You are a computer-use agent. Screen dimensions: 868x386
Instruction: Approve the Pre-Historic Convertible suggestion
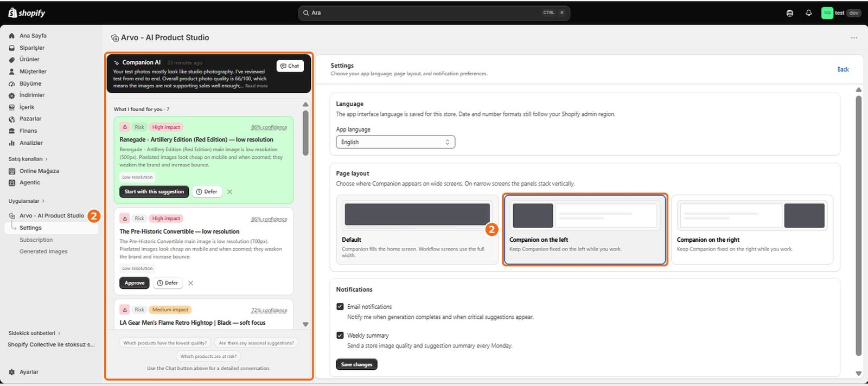[134, 283]
